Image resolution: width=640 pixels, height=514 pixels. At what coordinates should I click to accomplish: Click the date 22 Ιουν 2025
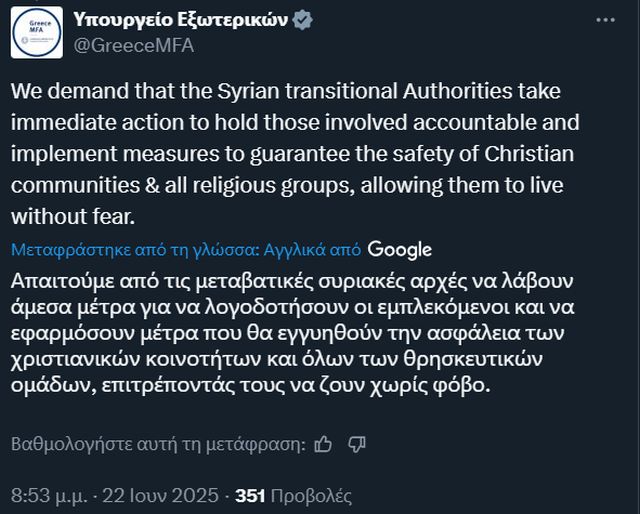160,495
